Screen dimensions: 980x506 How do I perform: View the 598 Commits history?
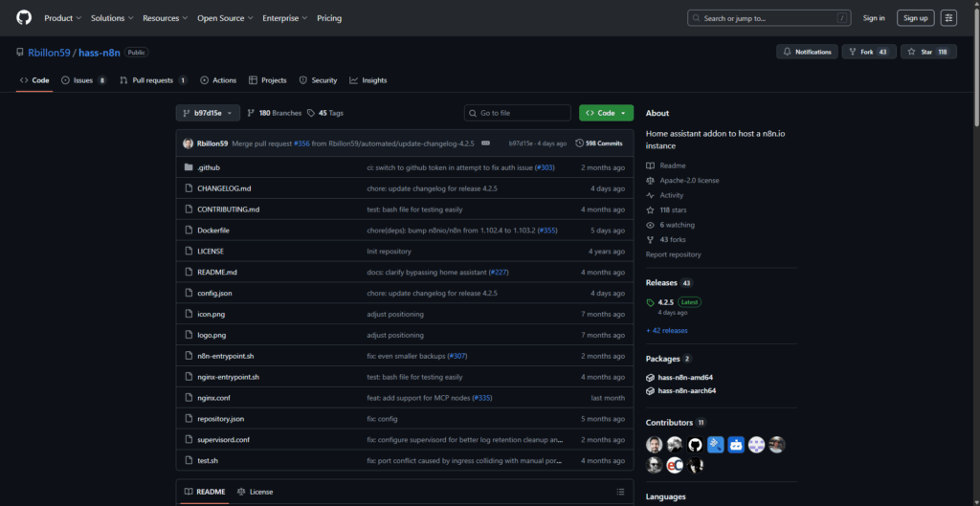pyautogui.click(x=599, y=143)
